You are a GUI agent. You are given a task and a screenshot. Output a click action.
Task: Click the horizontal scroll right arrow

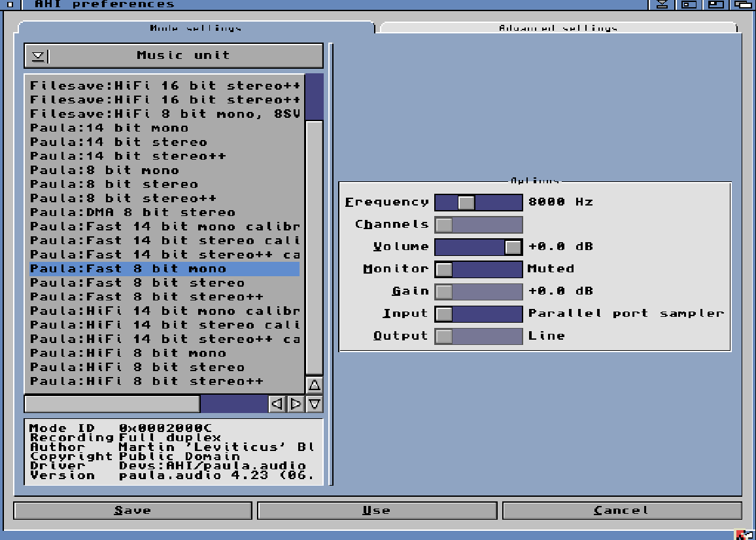(296, 404)
